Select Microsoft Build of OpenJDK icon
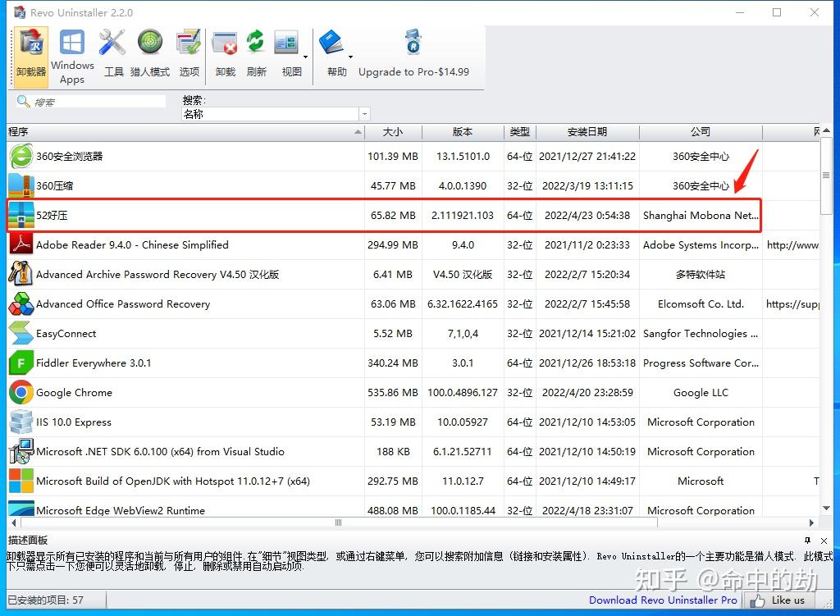This screenshot has height=616, width=840. click(21, 481)
